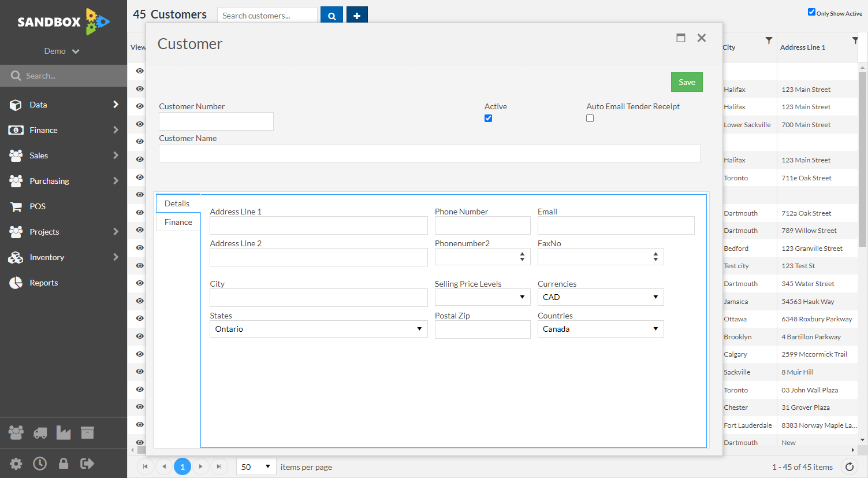Click view eye icon in Lower Sackville row
This screenshot has height=478, width=868.
click(x=140, y=124)
